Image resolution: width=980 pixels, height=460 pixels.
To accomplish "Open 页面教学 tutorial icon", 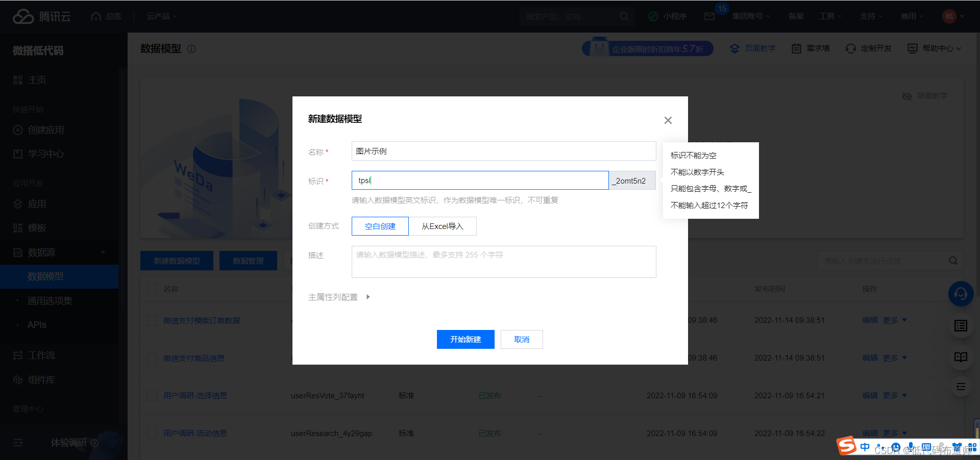I will pos(734,48).
